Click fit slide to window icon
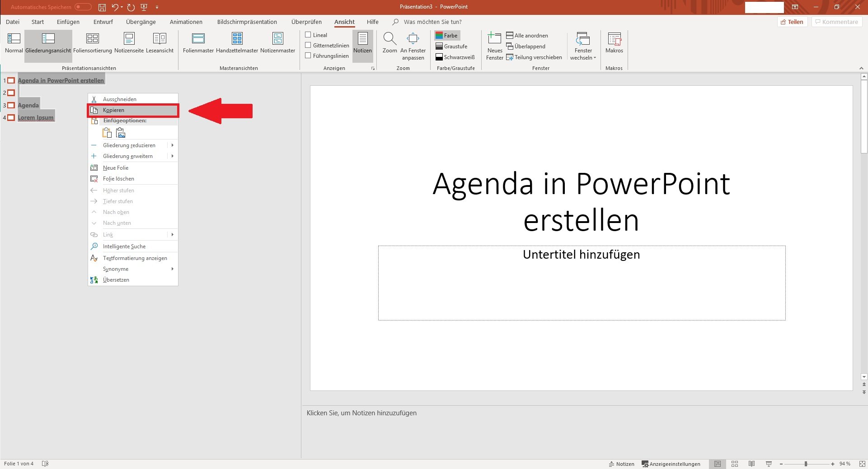 862,464
